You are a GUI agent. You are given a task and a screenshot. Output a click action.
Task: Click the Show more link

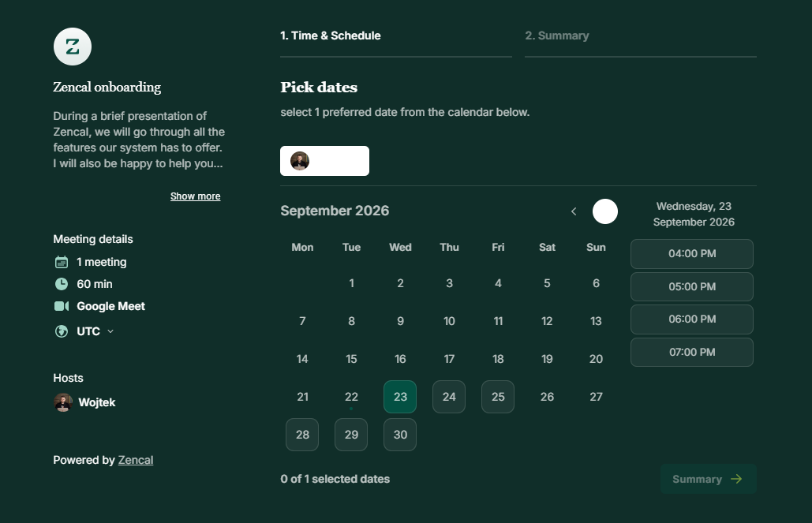(195, 196)
